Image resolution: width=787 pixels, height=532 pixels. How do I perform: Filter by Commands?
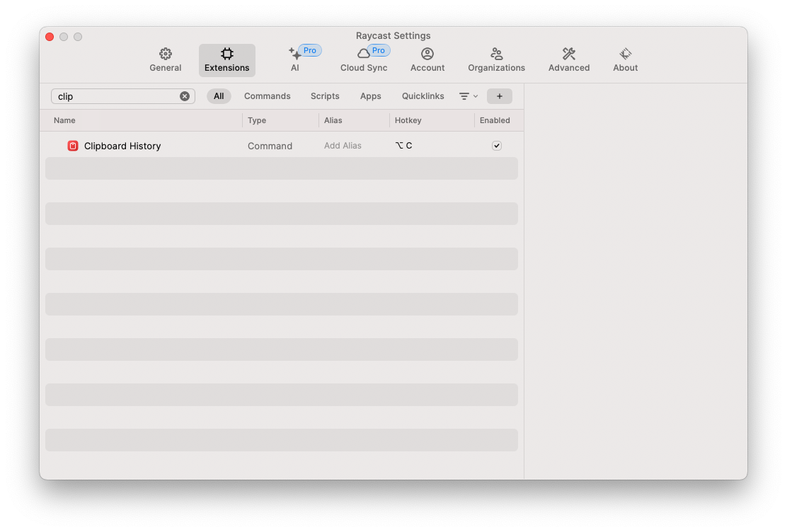267,96
